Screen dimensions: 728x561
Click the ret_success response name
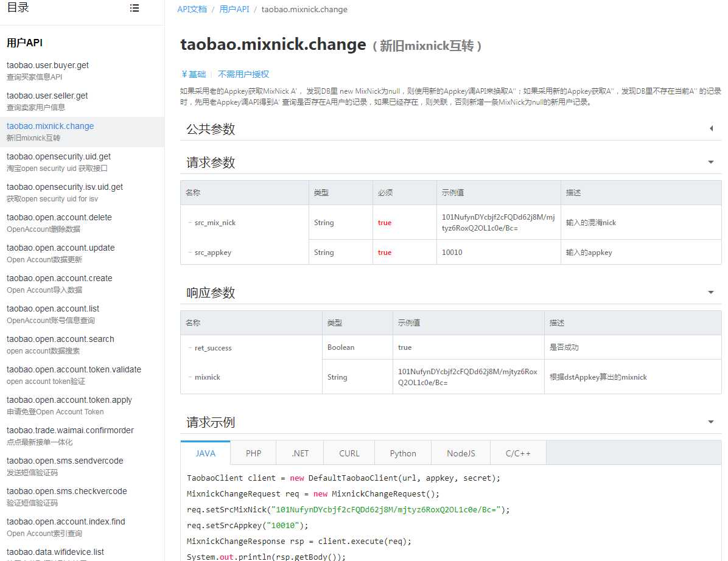(x=213, y=348)
